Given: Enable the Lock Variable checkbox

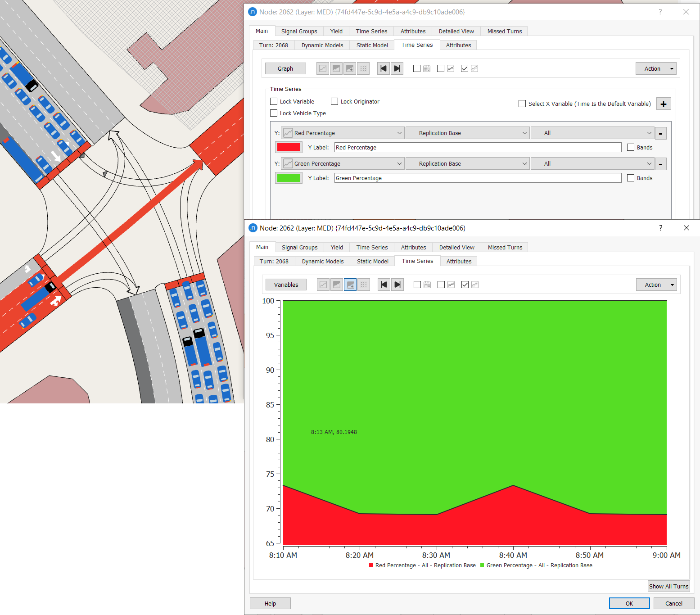Looking at the screenshot, I should point(274,101).
